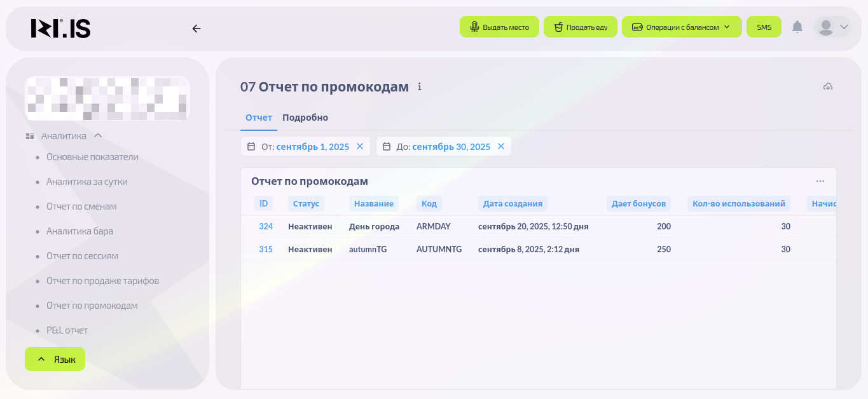Open promo code ID 324 link
868x399 pixels.
(265, 227)
